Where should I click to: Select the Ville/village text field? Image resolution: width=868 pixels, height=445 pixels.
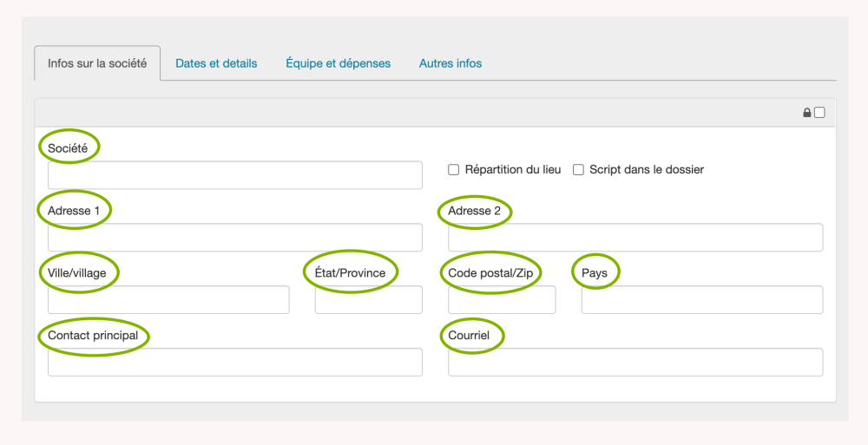(x=168, y=300)
